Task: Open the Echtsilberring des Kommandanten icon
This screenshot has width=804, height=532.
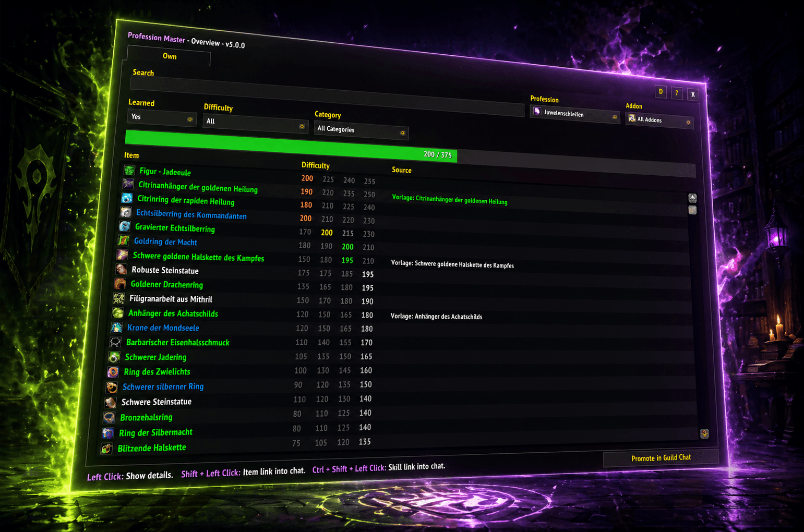Action: pos(126,212)
